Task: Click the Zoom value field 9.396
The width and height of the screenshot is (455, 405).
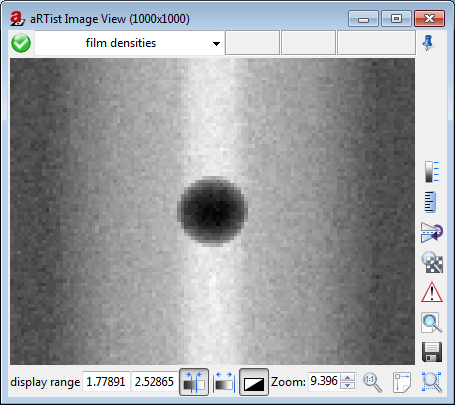Action: (x=324, y=382)
